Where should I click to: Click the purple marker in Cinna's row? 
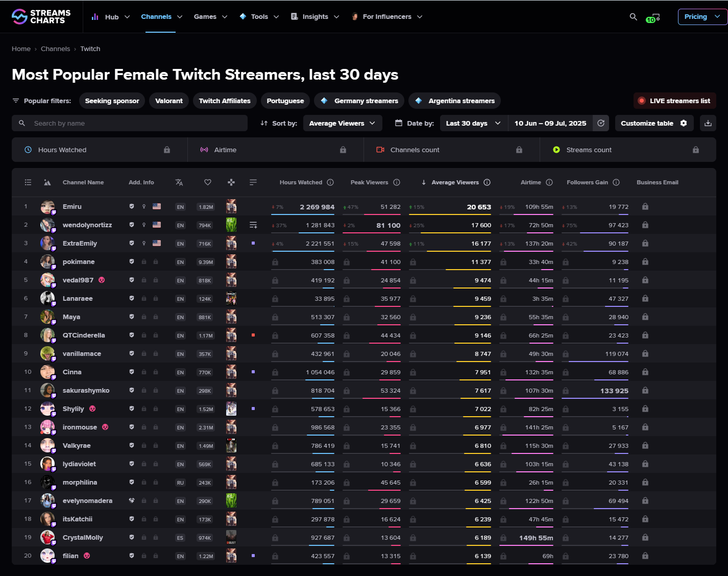253,372
